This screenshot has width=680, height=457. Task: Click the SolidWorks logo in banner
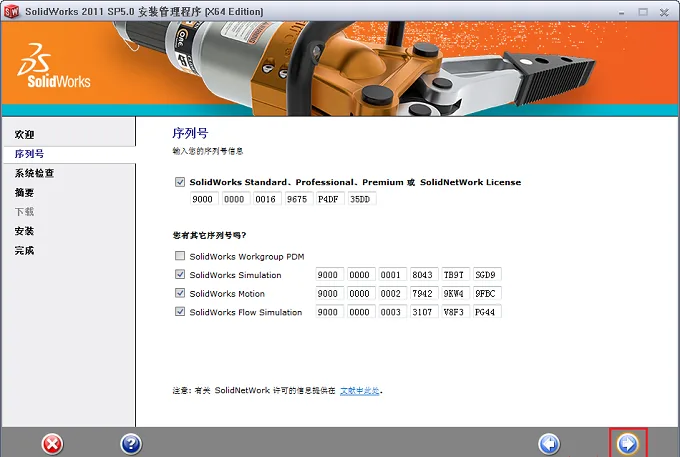point(54,65)
